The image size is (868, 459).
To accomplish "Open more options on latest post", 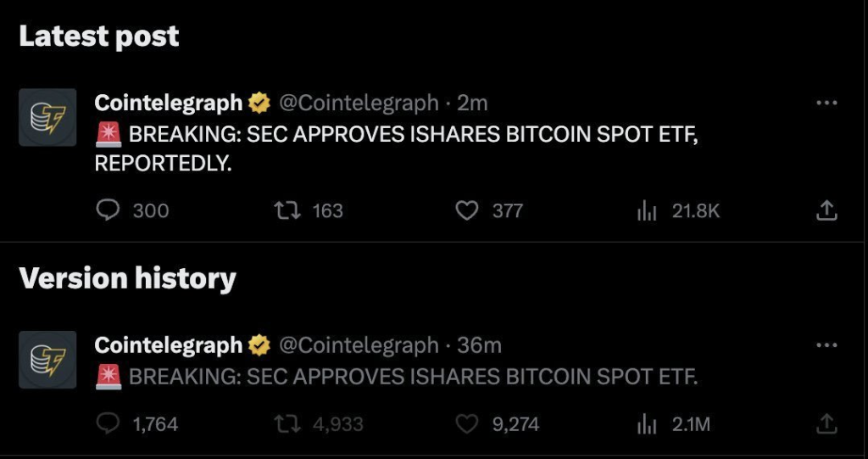I will click(826, 103).
